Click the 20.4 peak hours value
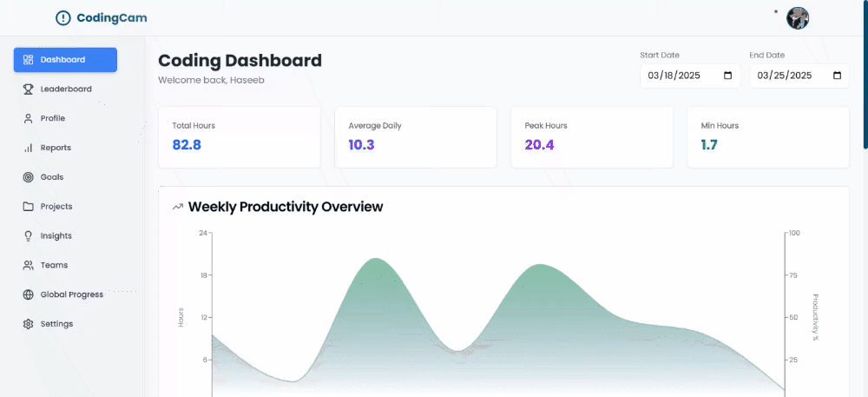The image size is (868, 397). tap(539, 145)
